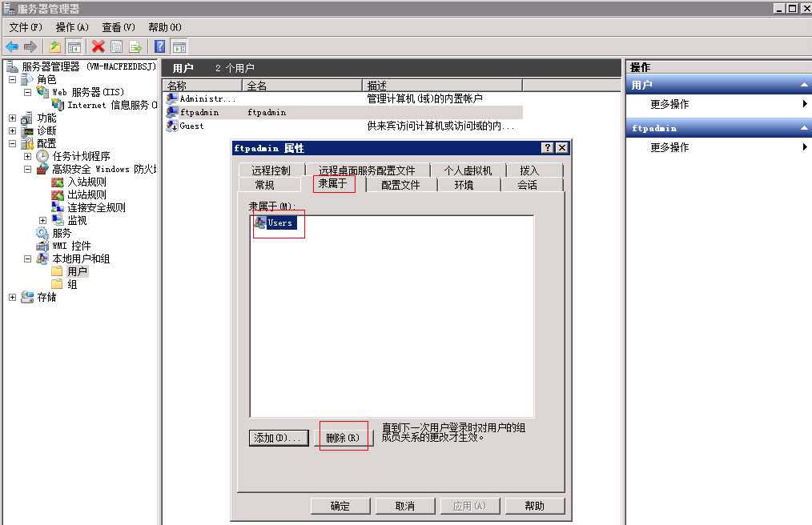Click the Task Scheduler clock icon
This screenshot has height=525, width=812.
pos(42,156)
